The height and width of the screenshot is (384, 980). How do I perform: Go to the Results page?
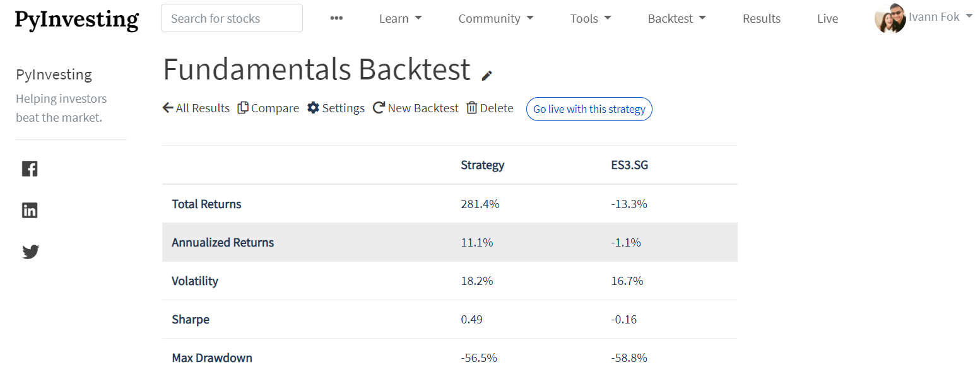point(761,18)
